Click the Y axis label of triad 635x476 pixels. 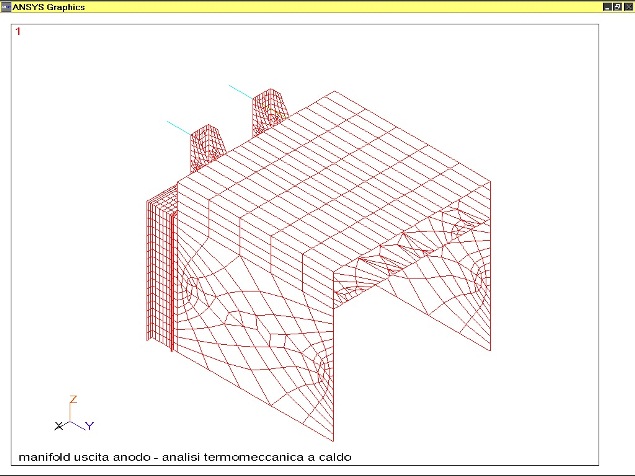point(89,426)
